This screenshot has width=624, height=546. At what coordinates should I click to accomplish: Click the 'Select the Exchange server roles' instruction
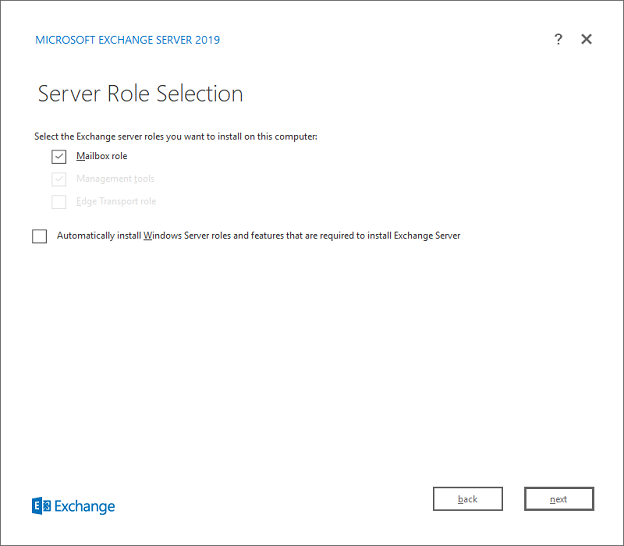(175, 136)
